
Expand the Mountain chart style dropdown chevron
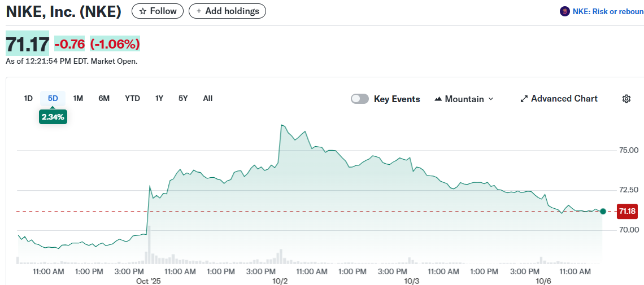tap(490, 99)
